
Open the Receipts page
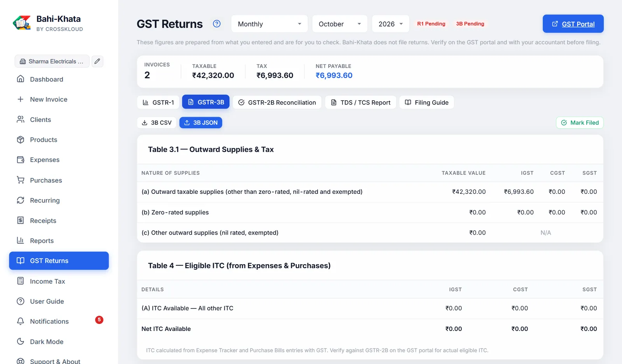pyautogui.click(x=59, y=221)
